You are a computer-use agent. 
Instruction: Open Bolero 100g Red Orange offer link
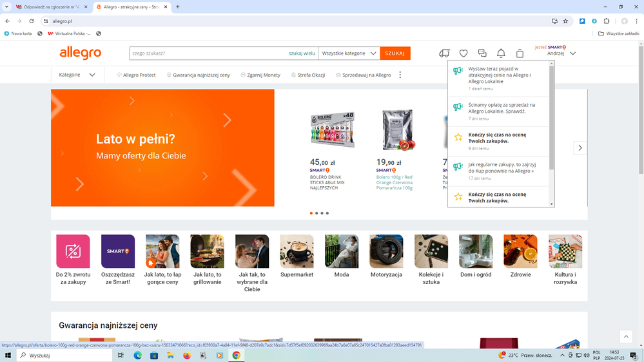click(395, 183)
